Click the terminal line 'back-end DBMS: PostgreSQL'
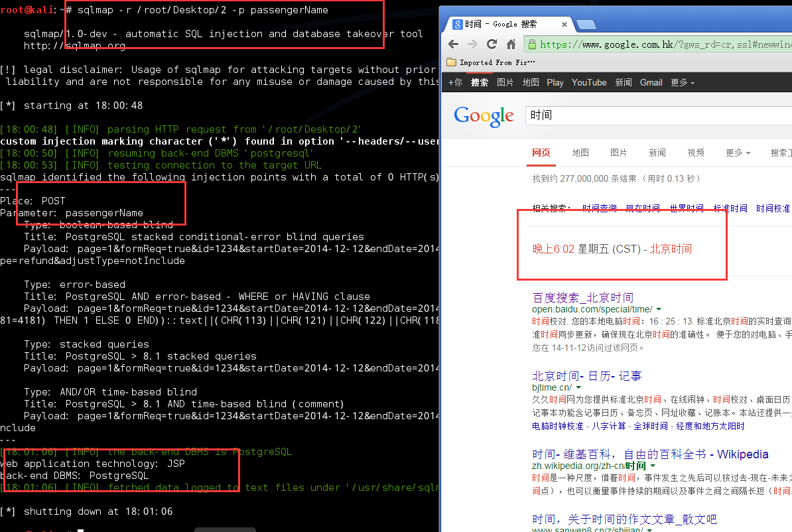792x532 pixels. pyautogui.click(x=74, y=476)
